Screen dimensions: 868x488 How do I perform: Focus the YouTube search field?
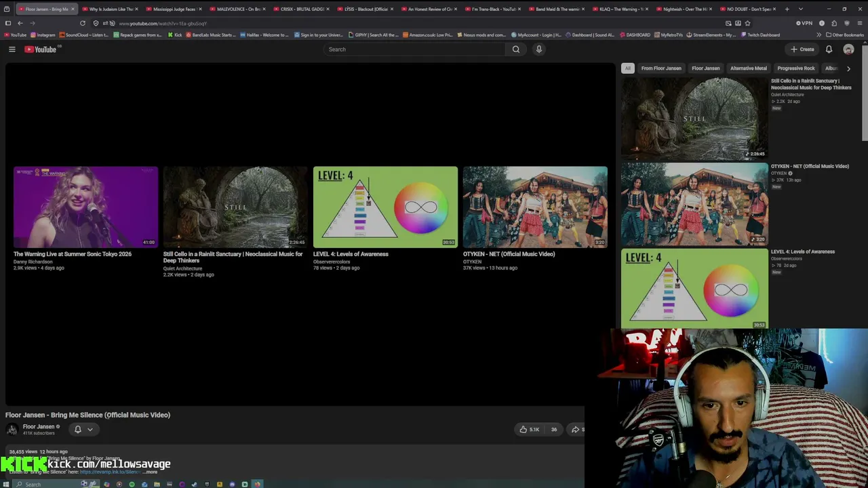coord(414,49)
